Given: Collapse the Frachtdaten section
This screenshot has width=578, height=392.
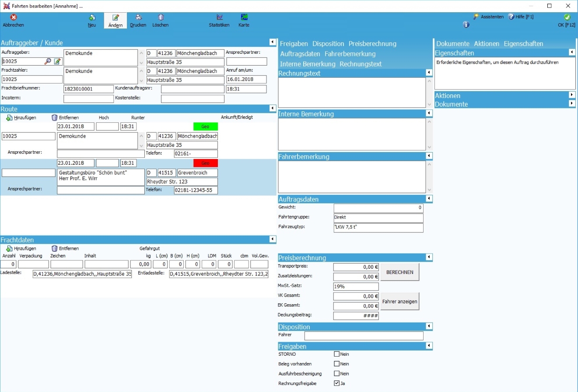Looking at the screenshot, I should [273, 239].
